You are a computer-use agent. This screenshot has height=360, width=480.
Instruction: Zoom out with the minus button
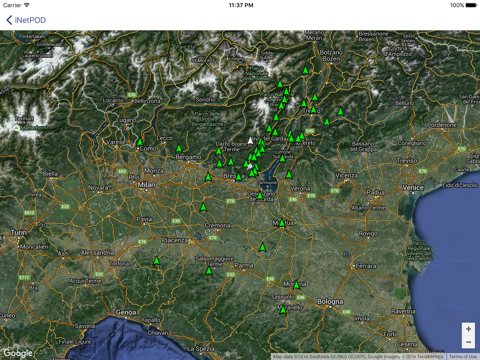click(468, 342)
